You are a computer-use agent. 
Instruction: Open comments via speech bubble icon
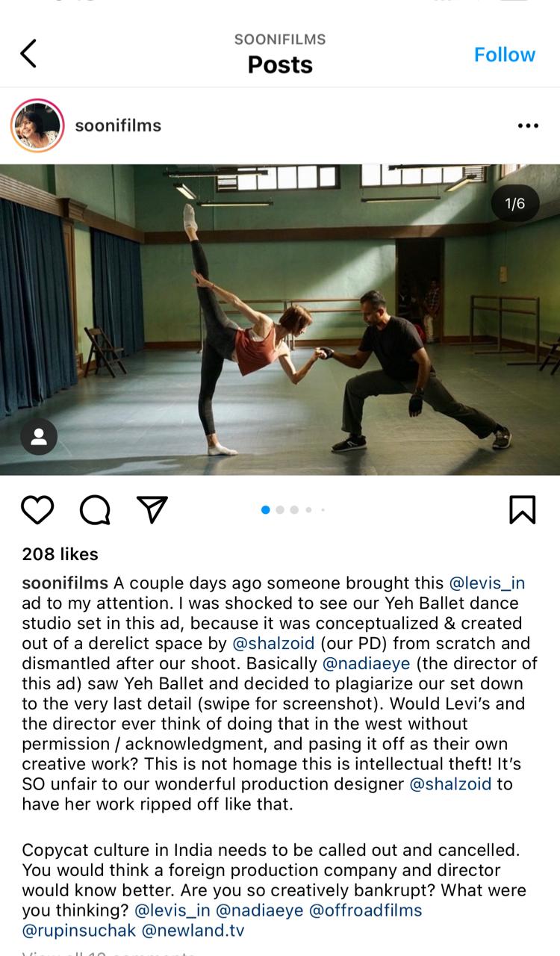coord(95,510)
